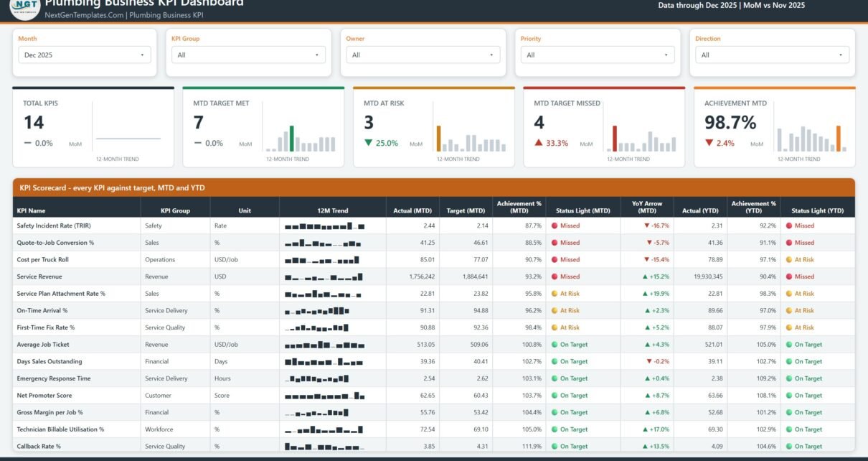The width and height of the screenshot is (868, 461).
Task: Open the Priority filter dropdown
Action: pyautogui.click(x=598, y=55)
